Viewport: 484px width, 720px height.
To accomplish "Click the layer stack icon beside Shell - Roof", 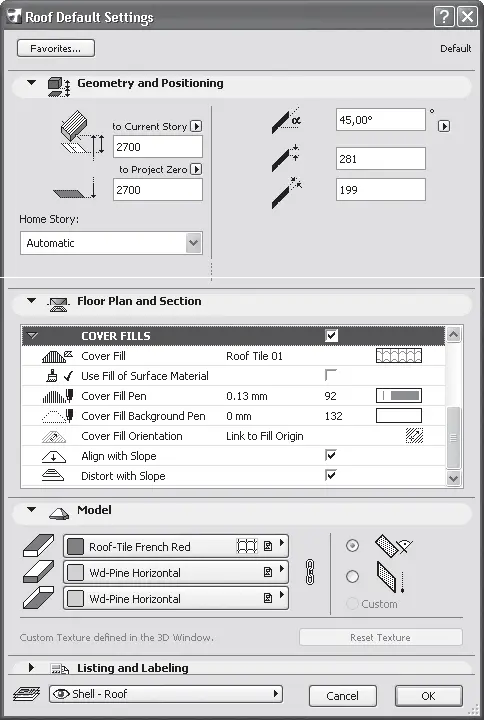I will (x=27, y=694).
